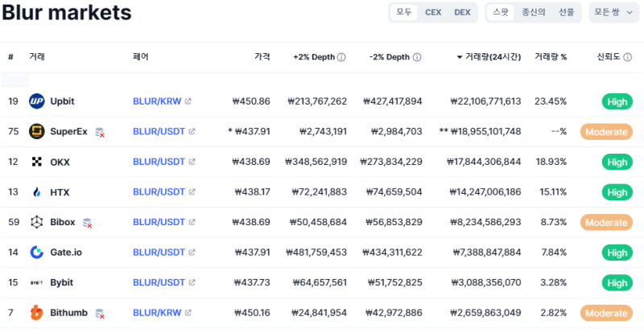Select the 선물 market type tab
Image resolution: width=644 pixels, height=329 pixels.
point(567,12)
